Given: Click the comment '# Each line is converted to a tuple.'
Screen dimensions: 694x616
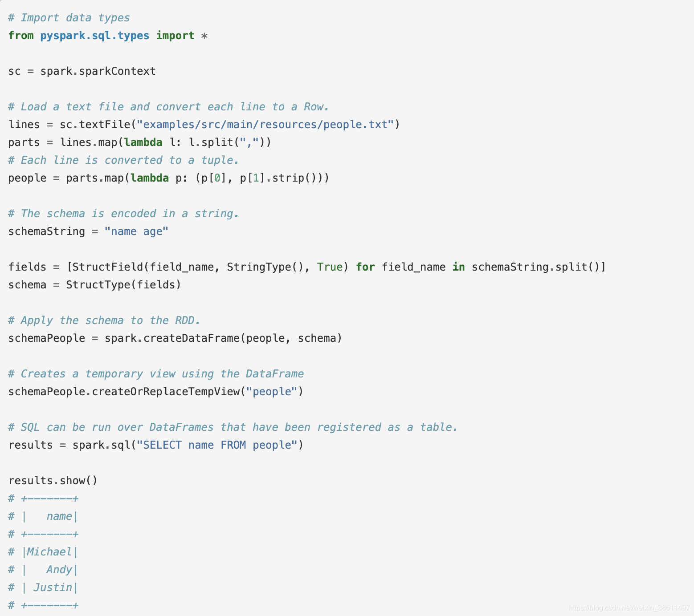Looking at the screenshot, I should pyautogui.click(x=123, y=160).
